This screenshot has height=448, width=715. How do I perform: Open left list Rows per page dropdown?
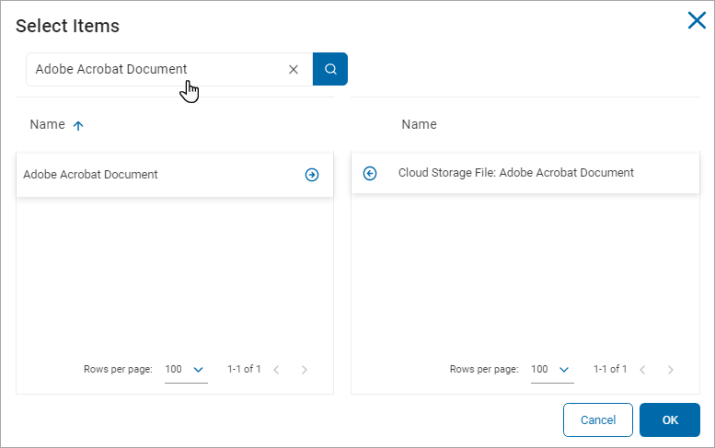pos(186,370)
